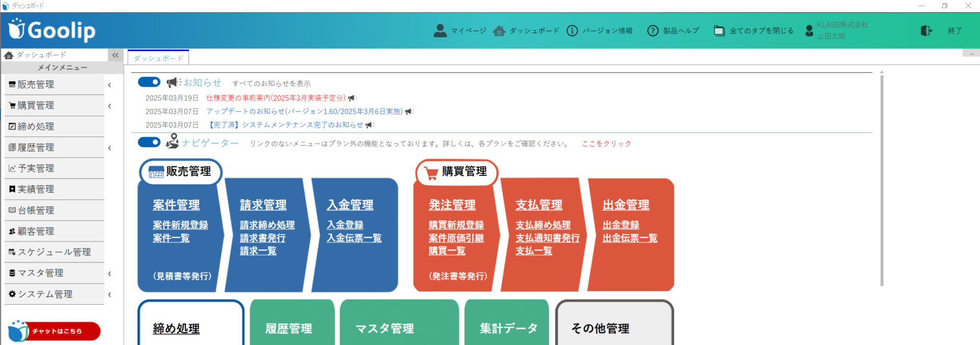
Task: Open 予実管理 in main menu
Action: tap(54, 168)
